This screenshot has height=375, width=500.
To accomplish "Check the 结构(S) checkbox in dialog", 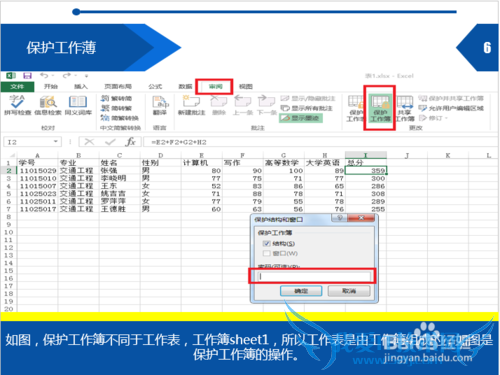I will pos(267,243).
